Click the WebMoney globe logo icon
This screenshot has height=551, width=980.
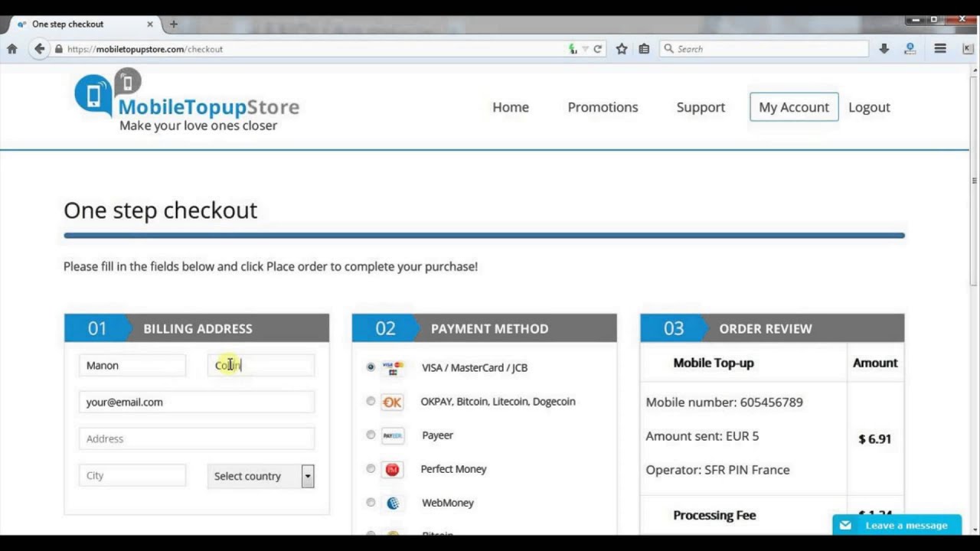(393, 503)
